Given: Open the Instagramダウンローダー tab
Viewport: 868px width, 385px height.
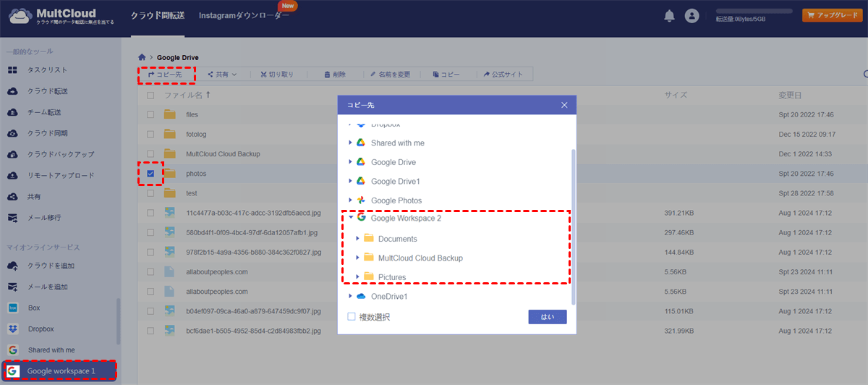Looking at the screenshot, I should point(244,15).
